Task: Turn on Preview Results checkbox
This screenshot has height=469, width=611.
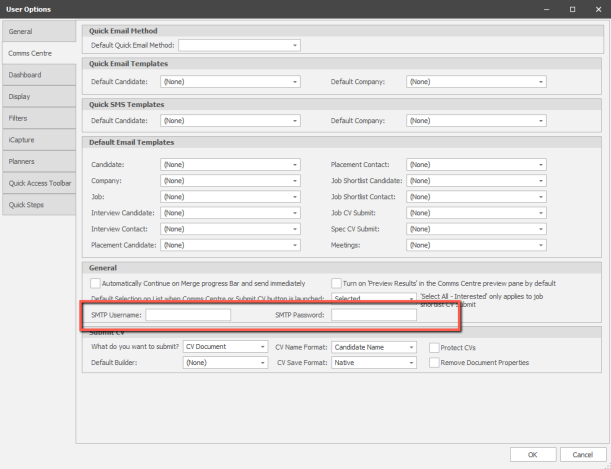Action: coord(337,283)
